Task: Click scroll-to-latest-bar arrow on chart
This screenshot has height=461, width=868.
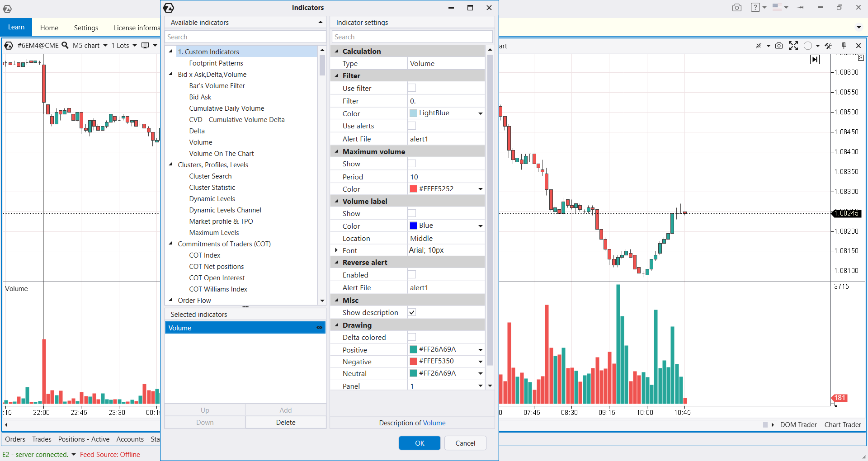Action: click(x=815, y=59)
